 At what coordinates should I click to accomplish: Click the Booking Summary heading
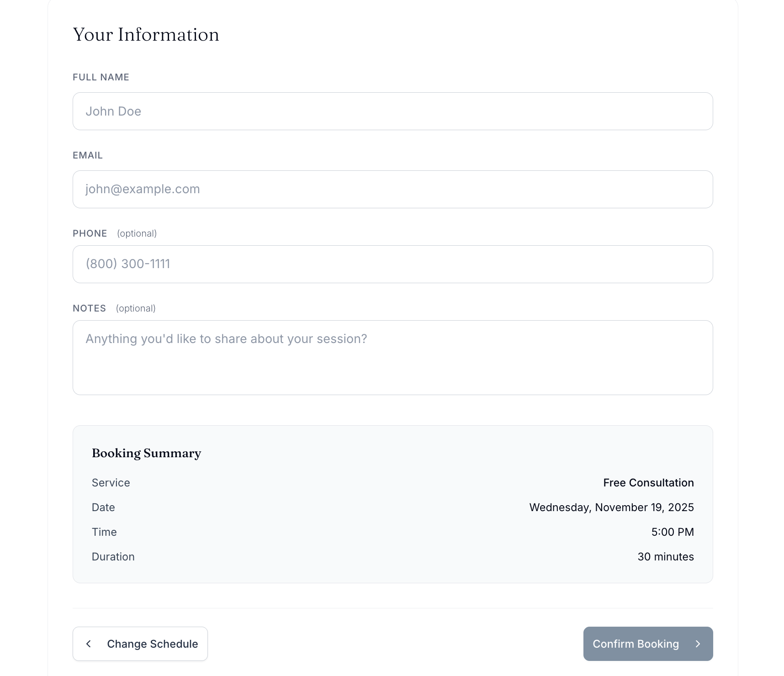coord(146,454)
